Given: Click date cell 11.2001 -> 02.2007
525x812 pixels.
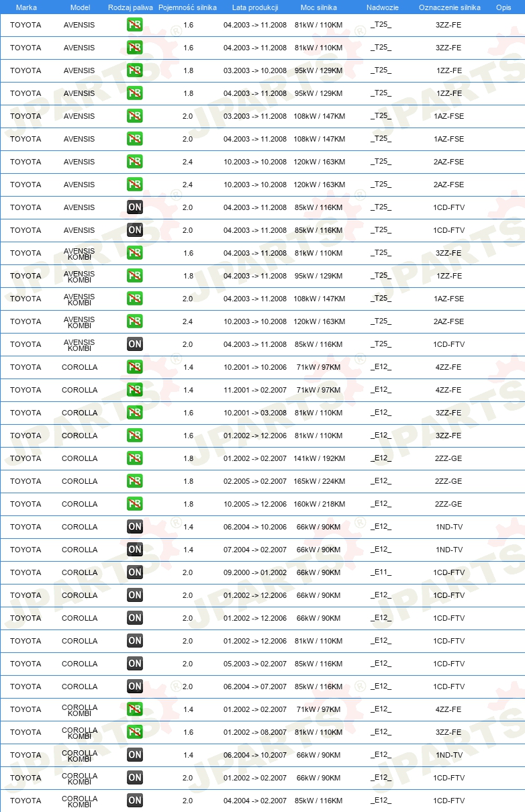Looking at the screenshot, I should [255, 390].
